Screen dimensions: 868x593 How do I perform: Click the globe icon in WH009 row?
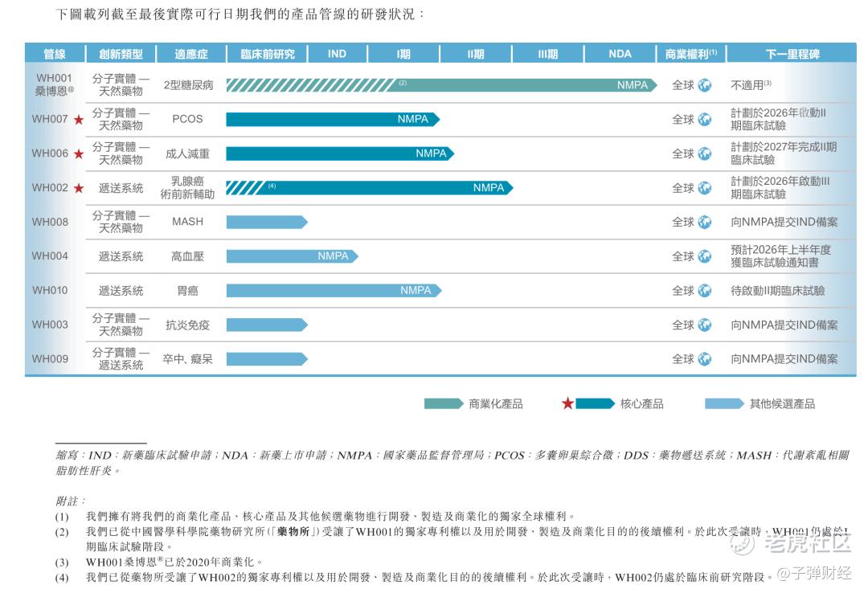[x=704, y=359]
